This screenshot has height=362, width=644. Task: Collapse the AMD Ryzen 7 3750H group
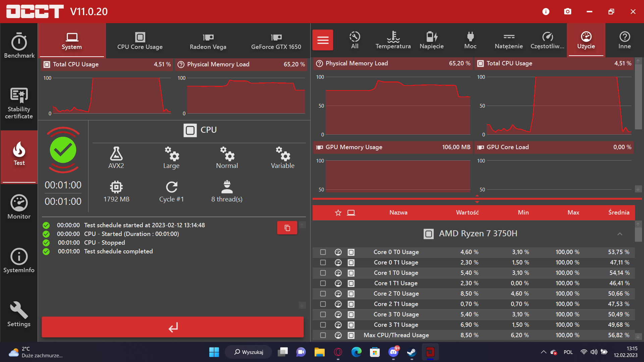[x=620, y=234]
